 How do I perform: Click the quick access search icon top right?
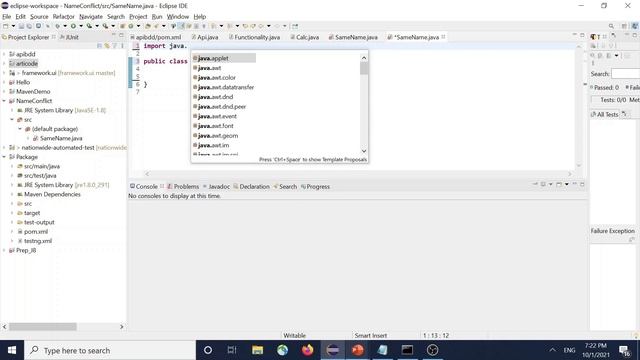pyautogui.click(x=611, y=26)
